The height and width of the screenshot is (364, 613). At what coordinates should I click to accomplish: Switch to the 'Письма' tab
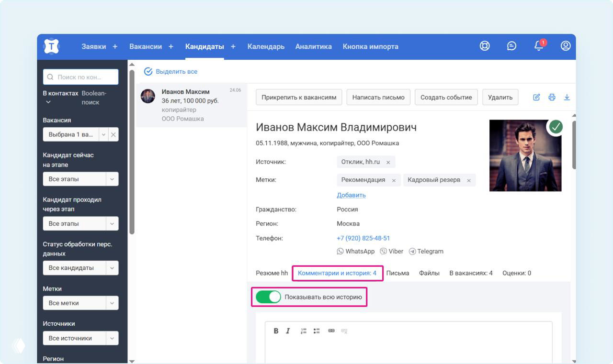[x=398, y=273]
